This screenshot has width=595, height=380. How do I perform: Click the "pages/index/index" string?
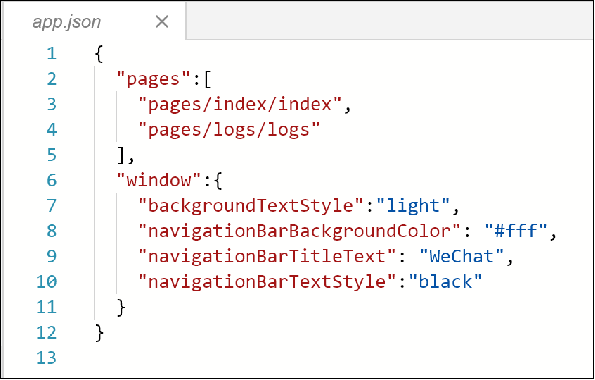[240, 104]
